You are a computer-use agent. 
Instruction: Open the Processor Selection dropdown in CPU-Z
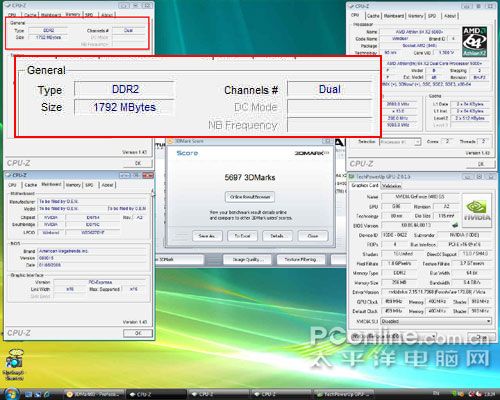400,142
